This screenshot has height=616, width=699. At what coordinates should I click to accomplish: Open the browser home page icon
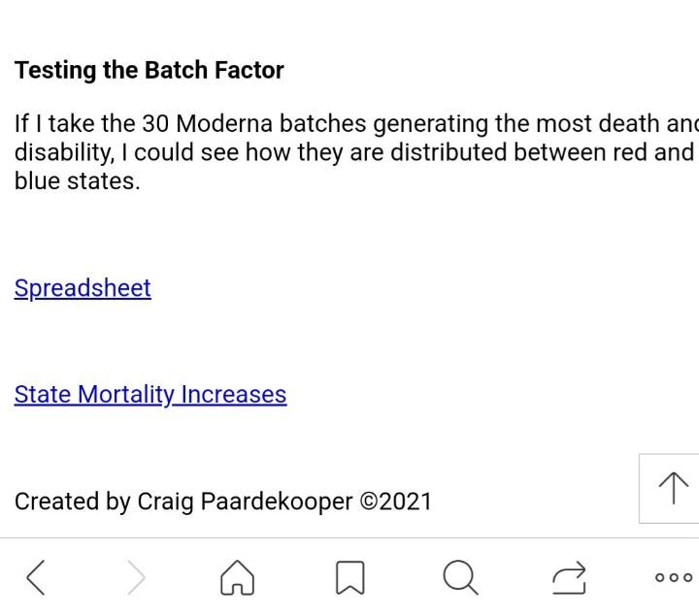tap(237, 578)
